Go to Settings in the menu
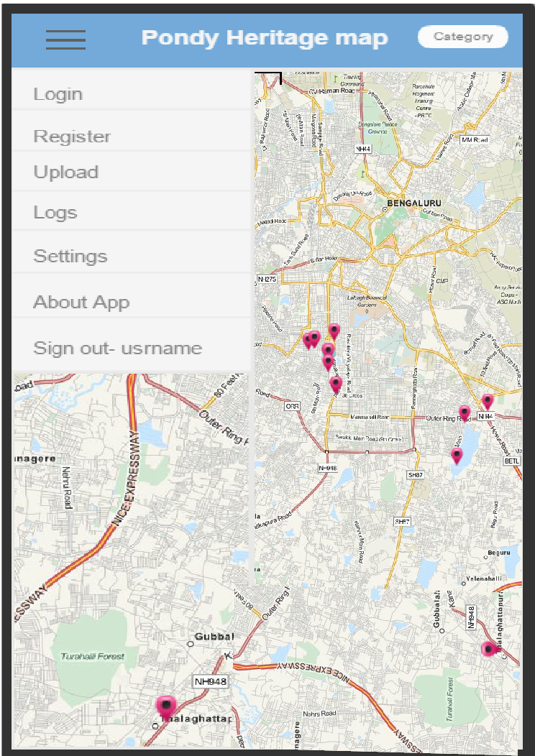The width and height of the screenshot is (535, 756). click(131, 253)
